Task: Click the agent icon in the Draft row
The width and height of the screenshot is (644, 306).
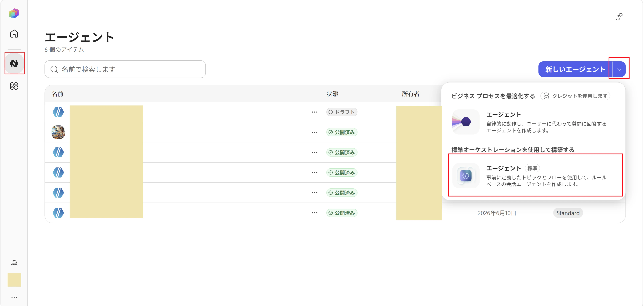Action: click(x=58, y=112)
